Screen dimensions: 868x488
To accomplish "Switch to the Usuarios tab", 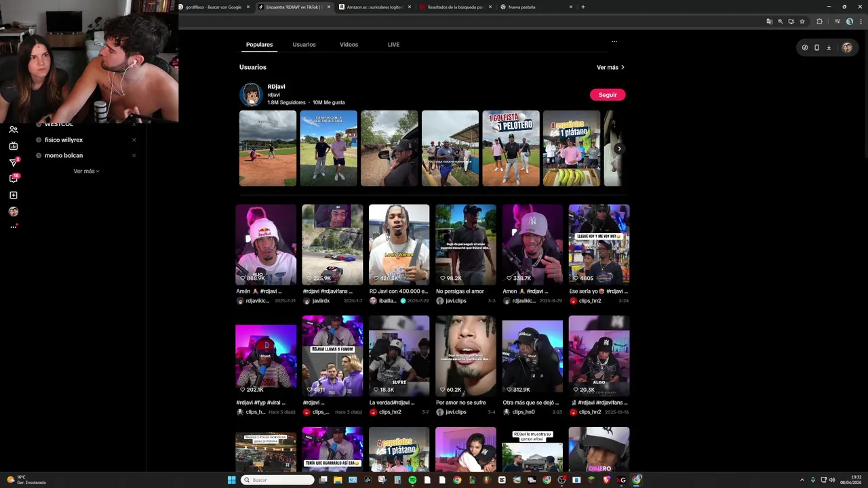I will coord(304,45).
